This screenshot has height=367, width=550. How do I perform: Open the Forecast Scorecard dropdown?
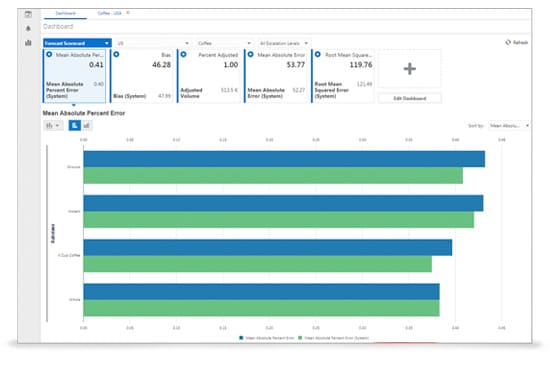77,43
